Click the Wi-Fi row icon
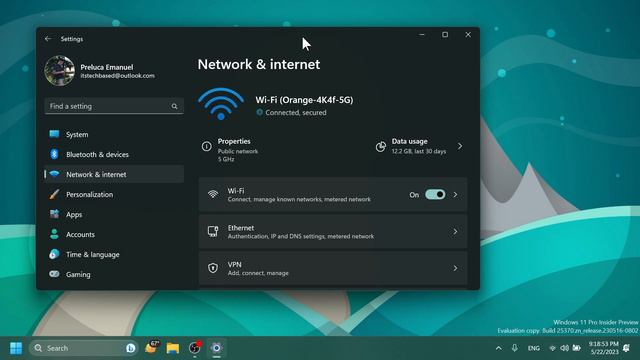640x360 pixels. [213, 194]
